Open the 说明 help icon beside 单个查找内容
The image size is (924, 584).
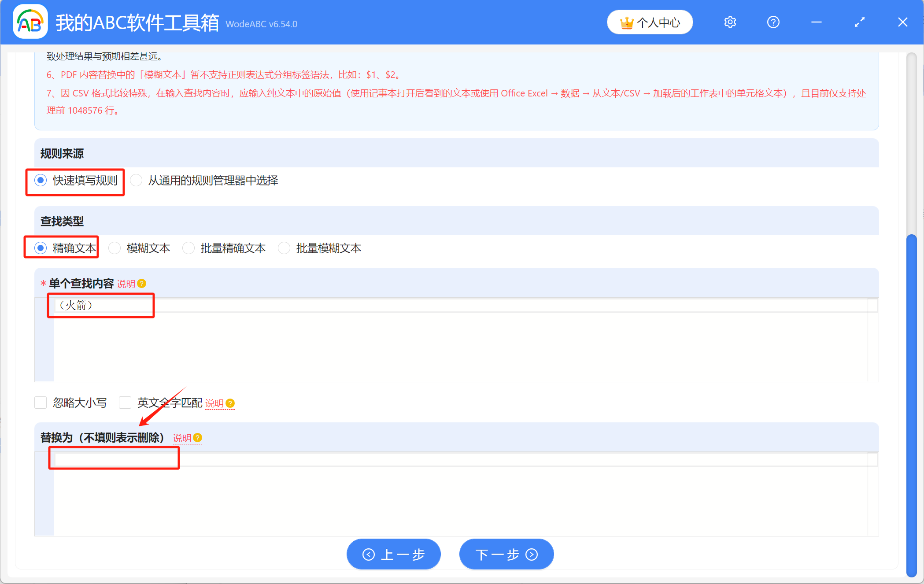(x=141, y=284)
